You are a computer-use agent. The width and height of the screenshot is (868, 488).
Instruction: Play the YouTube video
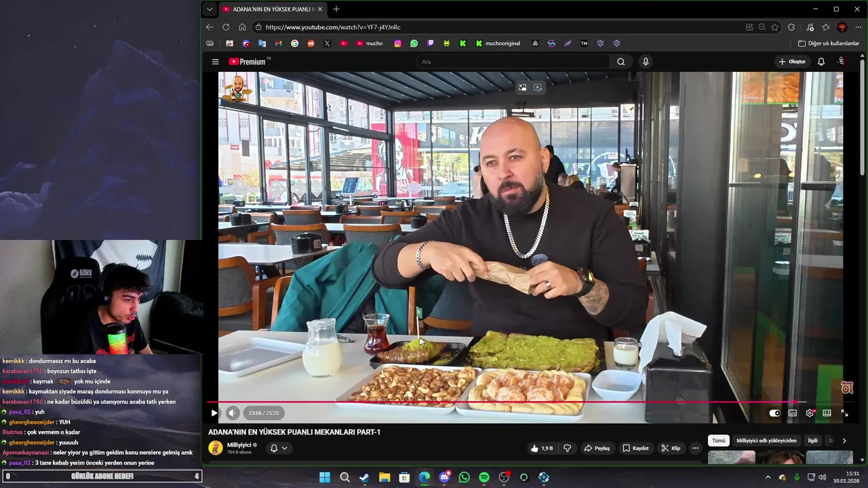click(214, 413)
